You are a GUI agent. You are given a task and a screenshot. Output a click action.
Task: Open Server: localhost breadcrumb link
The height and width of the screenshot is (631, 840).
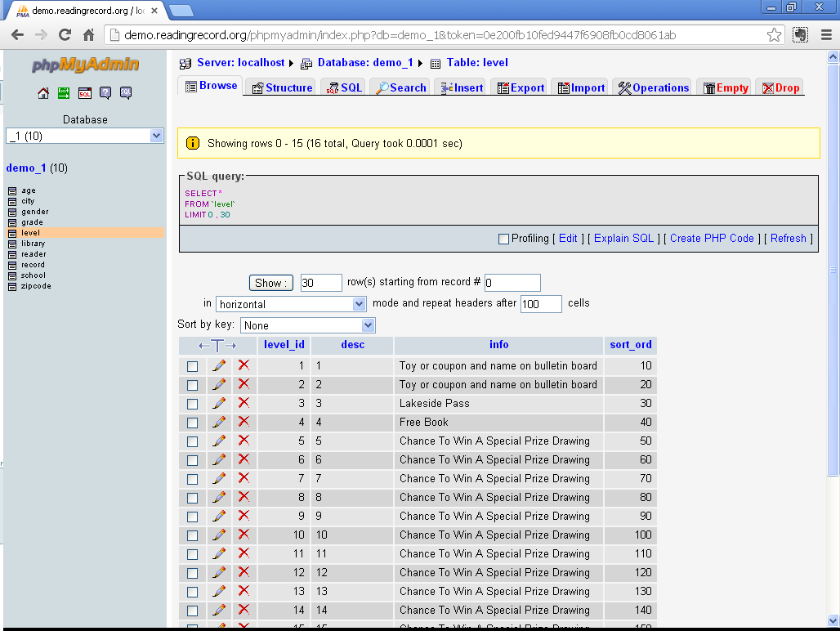point(240,63)
